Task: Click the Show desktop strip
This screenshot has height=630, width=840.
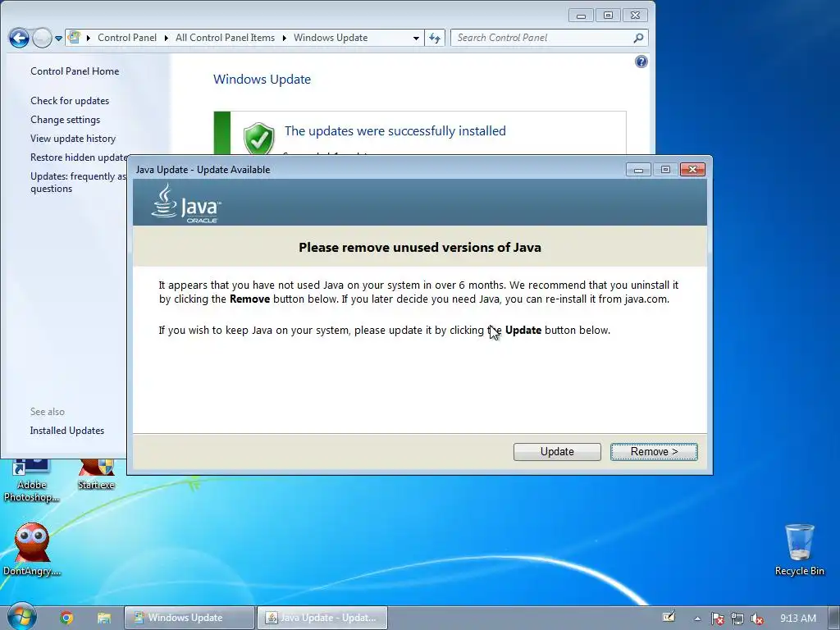Action: click(835, 619)
